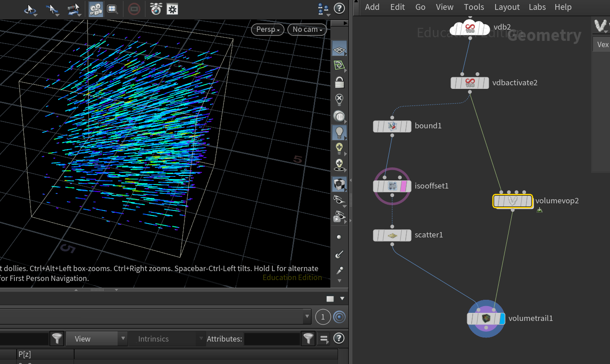Select the isooffset1 node
610x364 pixels.
(x=392, y=186)
